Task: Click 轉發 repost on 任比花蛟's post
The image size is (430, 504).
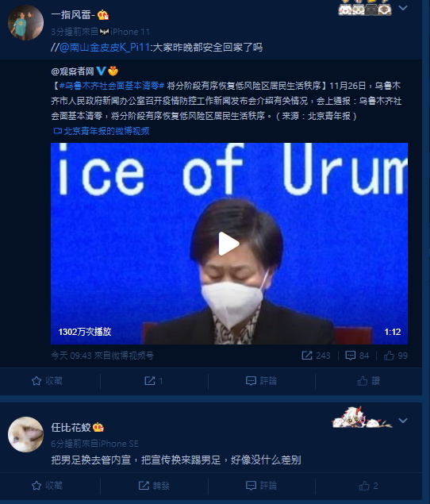Action: (154, 486)
